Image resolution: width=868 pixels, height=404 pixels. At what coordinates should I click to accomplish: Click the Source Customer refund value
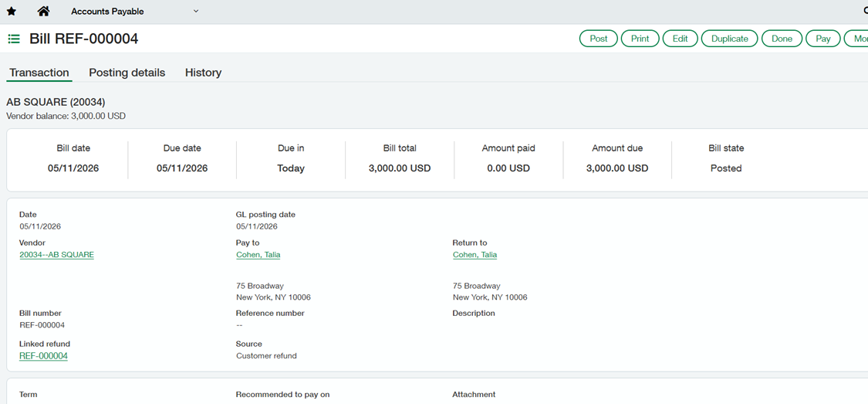pyautogui.click(x=266, y=356)
